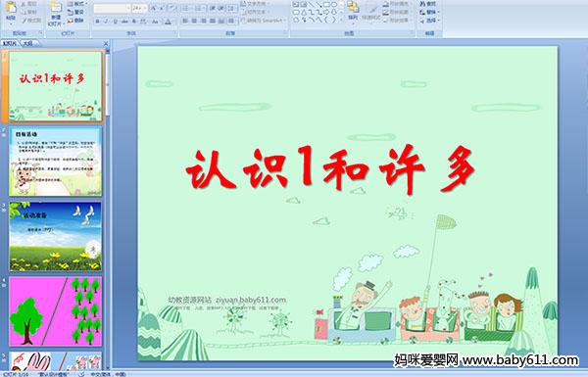Pick the straight Line shape
Image resolution: width=588 pixels, height=377 pixels.
click(312, 4)
